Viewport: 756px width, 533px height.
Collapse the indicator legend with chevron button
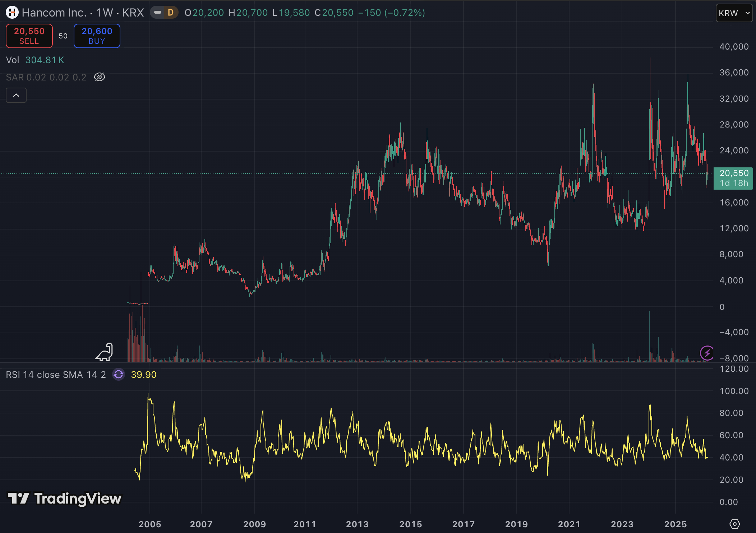click(16, 95)
